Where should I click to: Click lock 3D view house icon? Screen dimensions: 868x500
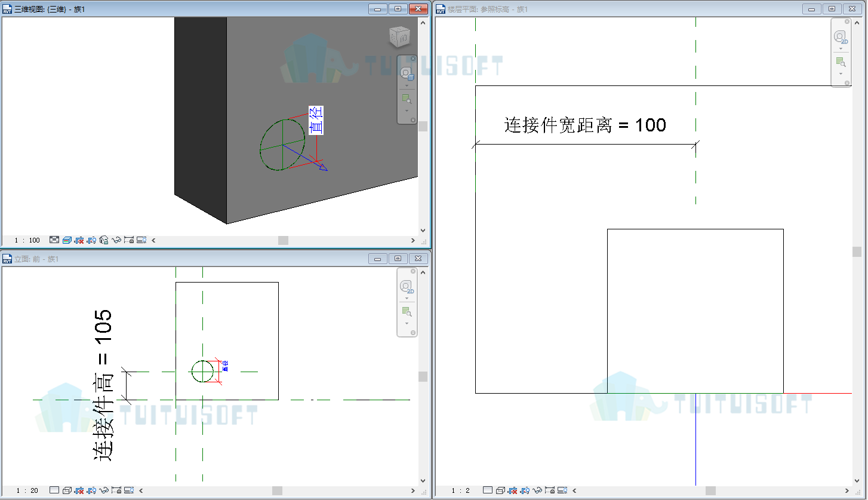click(104, 240)
